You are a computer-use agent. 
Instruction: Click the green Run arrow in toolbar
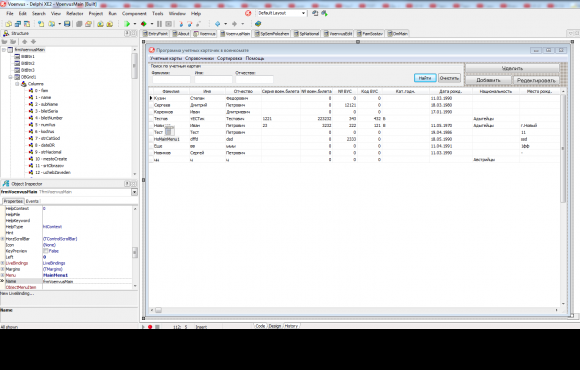(127, 24)
